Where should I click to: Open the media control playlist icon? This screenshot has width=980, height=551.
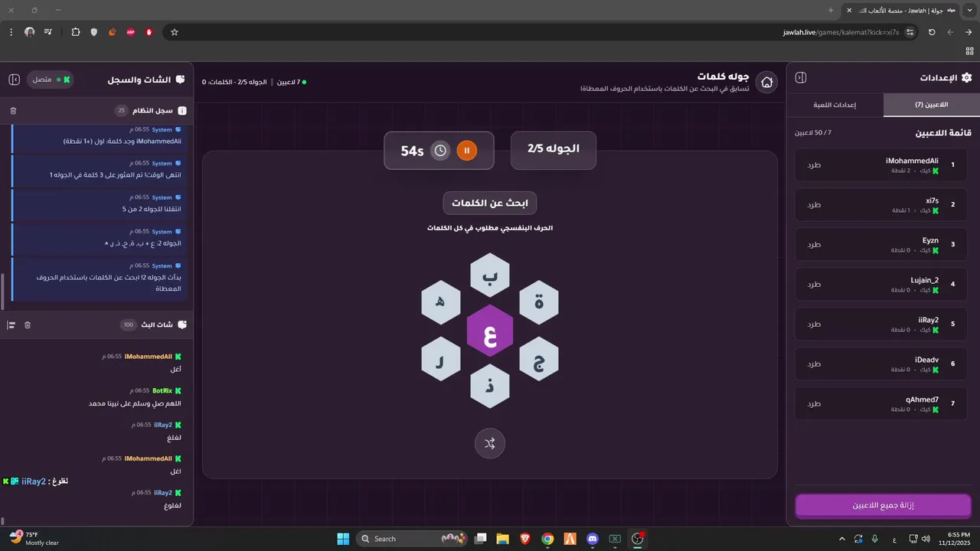[48, 32]
